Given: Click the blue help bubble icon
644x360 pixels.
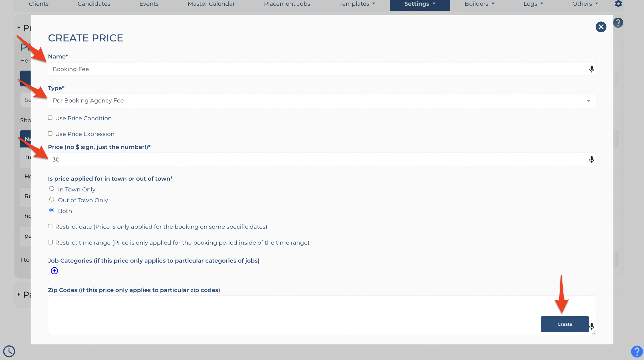Looking at the screenshot, I should pos(637,351).
